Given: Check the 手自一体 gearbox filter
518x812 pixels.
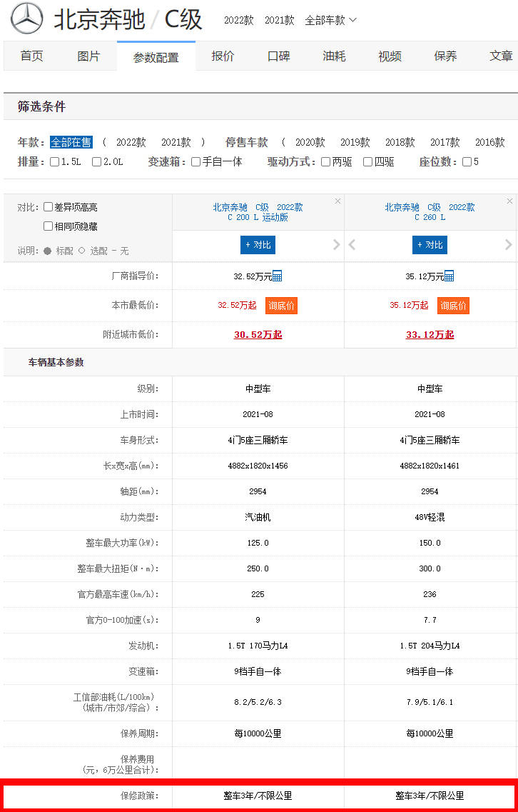Looking at the screenshot, I should coord(195,161).
